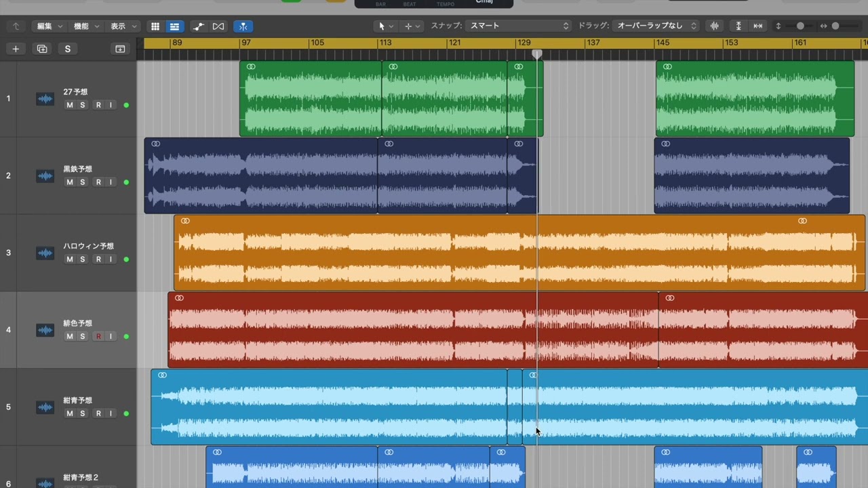868x488 pixels.
Task: Open the 機能 menu
Action: [x=86, y=26]
